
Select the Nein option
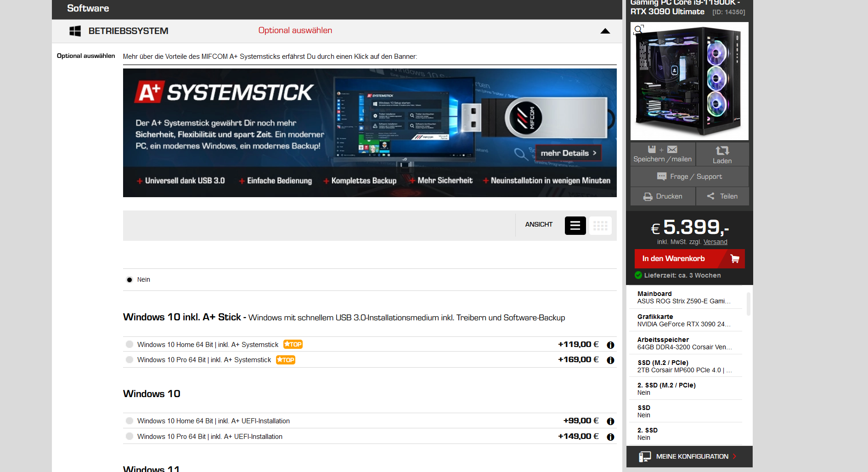point(130,279)
